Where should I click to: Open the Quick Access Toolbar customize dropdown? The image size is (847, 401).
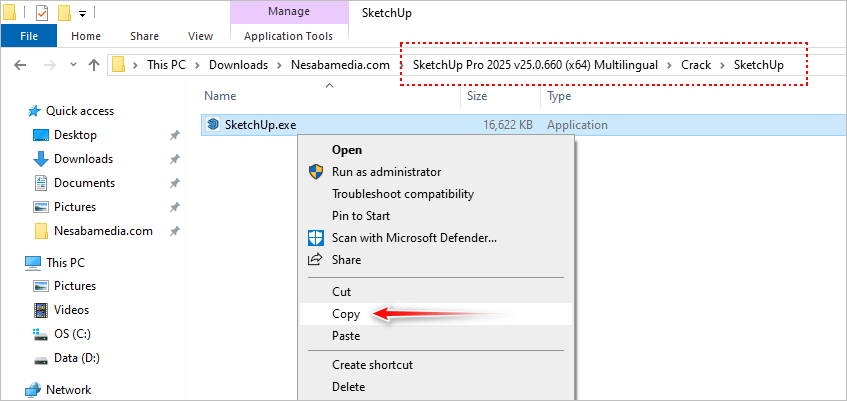point(82,13)
